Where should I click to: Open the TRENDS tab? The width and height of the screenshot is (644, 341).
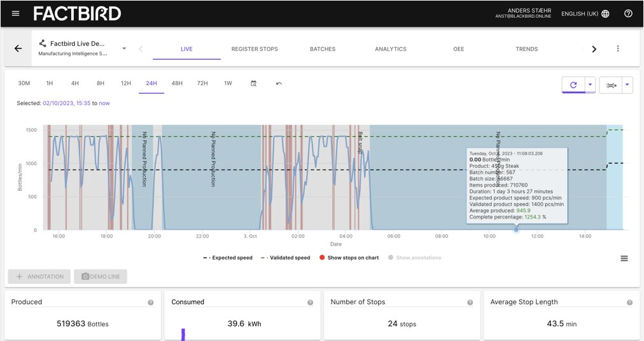pyautogui.click(x=526, y=49)
